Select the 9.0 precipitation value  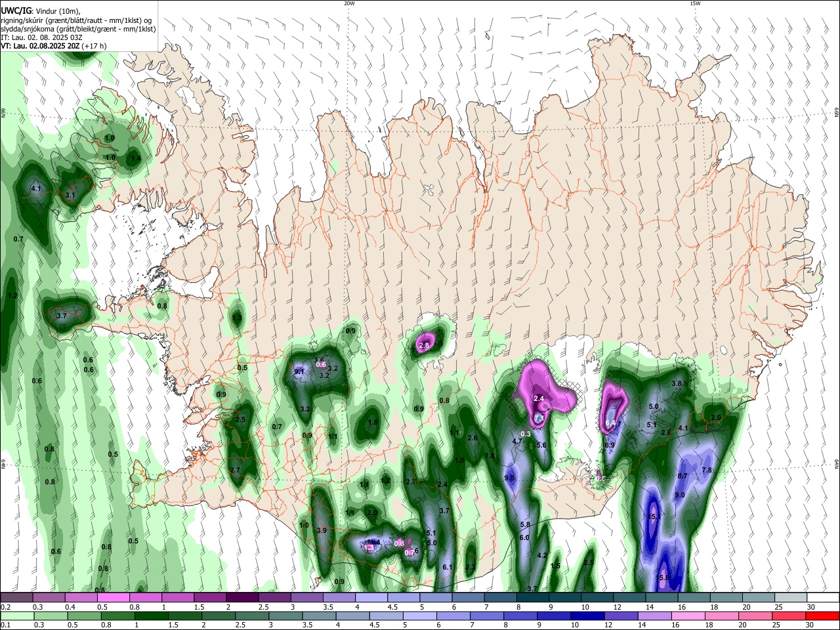click(x=680, y=495)
